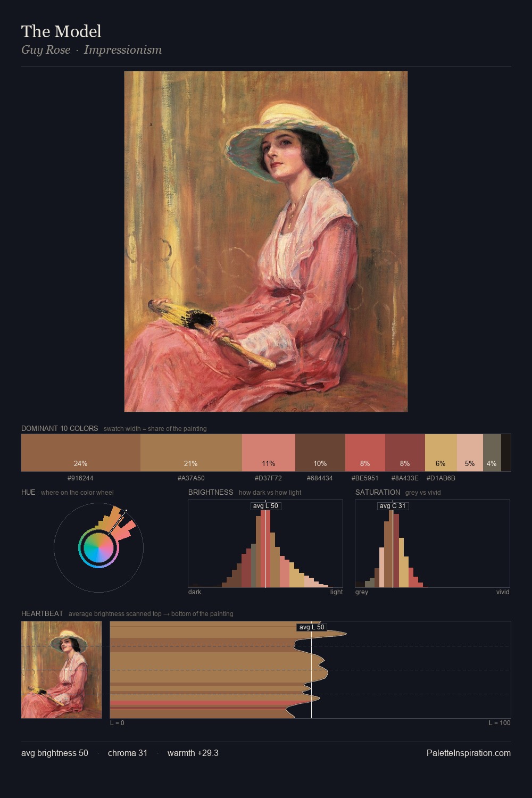The image size is (532, 798).
Task: Click the 'warmth +29.3' footer stat
Action: click(193, 753)
